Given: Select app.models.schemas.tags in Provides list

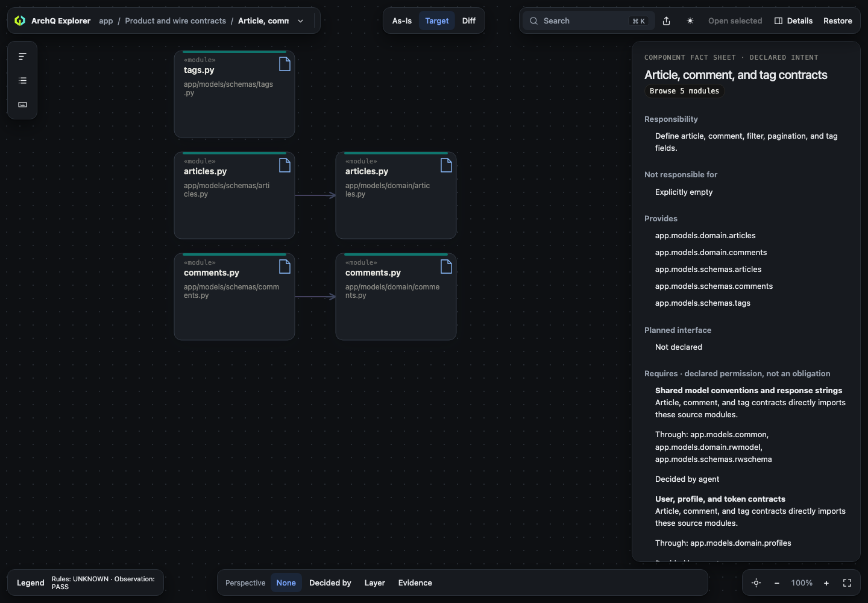Looking at the screenshot, I should pyautogui.click(x=703, y=303).
